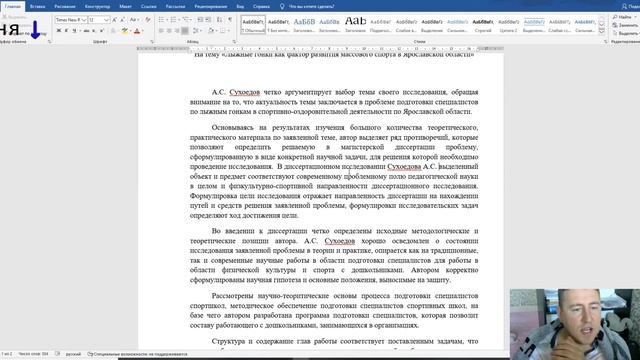Expand Clipboard dialog launcher
This screenshot has width=640, height=360.
pos(49,42)
